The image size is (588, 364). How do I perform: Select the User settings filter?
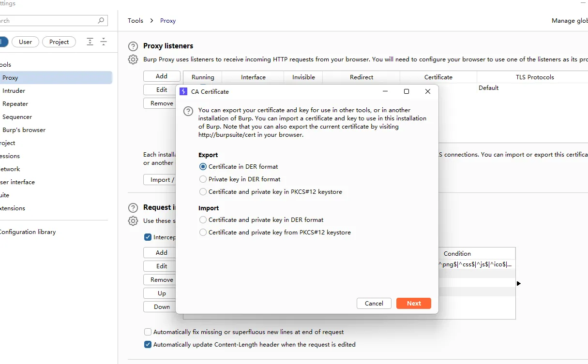(25, 42)
